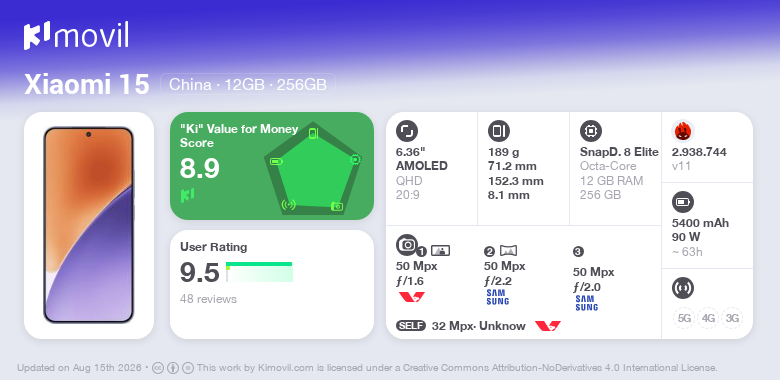Click the Creative Commons license icon

(x=158, y=368)
